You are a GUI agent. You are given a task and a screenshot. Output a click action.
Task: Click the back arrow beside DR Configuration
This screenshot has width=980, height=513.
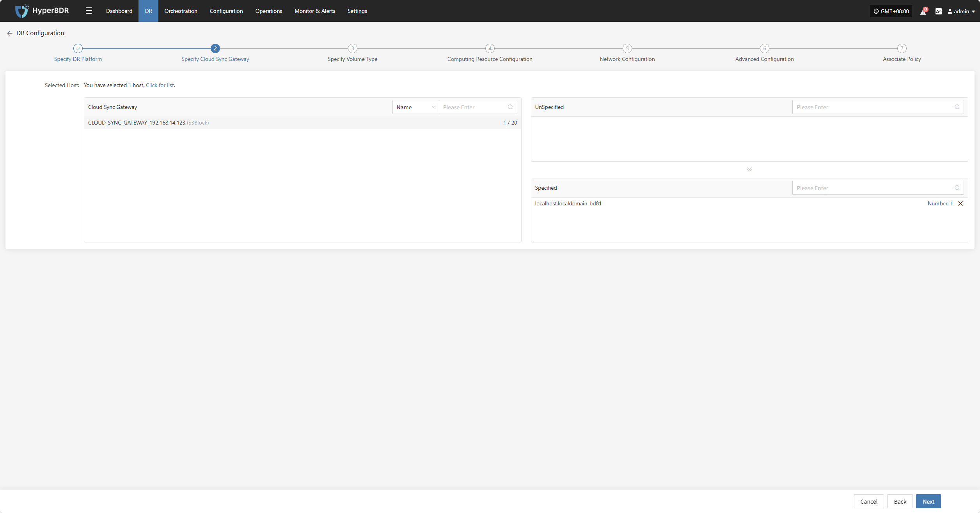[x=10, y=33]
